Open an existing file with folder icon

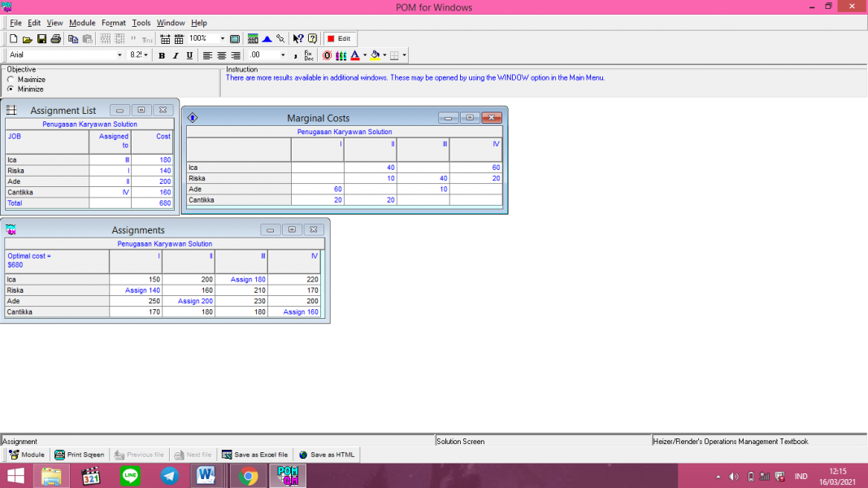click(28, 39)
